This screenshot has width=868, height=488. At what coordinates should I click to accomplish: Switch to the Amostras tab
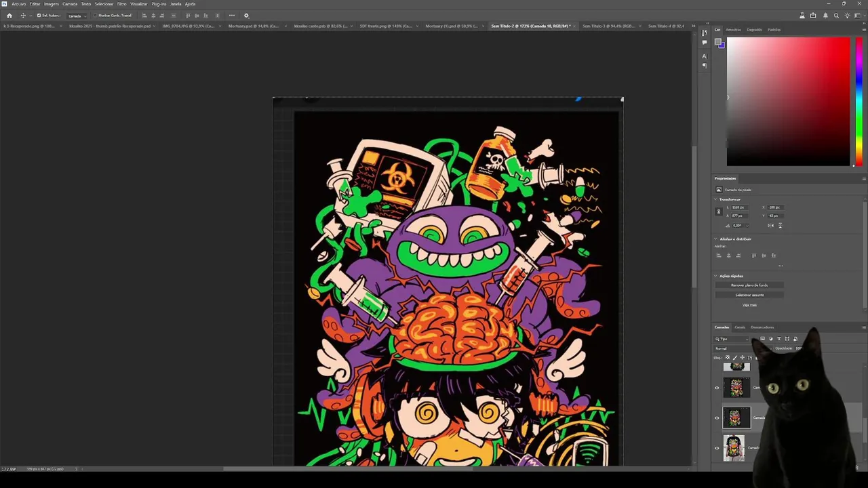[x=734, y=30]
